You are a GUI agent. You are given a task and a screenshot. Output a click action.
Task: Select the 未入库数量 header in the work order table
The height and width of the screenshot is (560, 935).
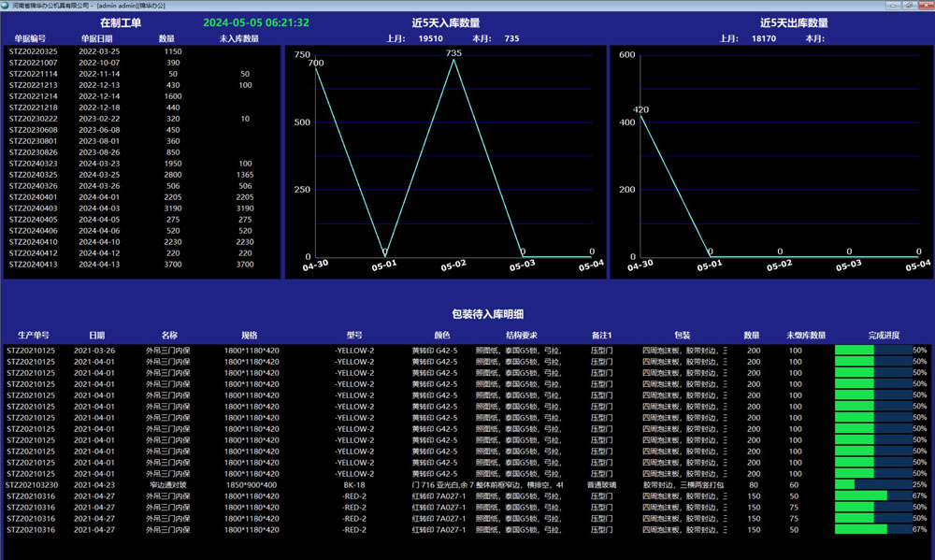[239, 38]
